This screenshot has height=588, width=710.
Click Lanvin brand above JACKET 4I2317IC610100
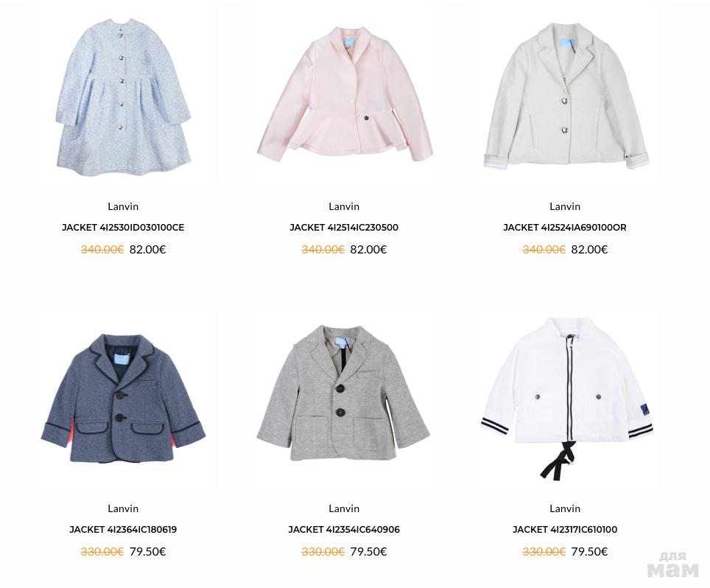[565, 508]
